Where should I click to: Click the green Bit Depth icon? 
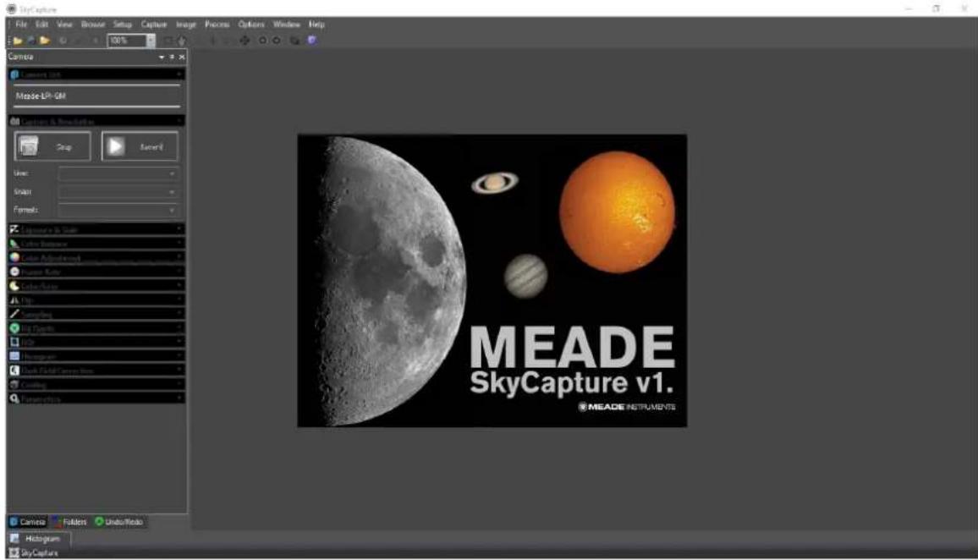click(14, 328)
